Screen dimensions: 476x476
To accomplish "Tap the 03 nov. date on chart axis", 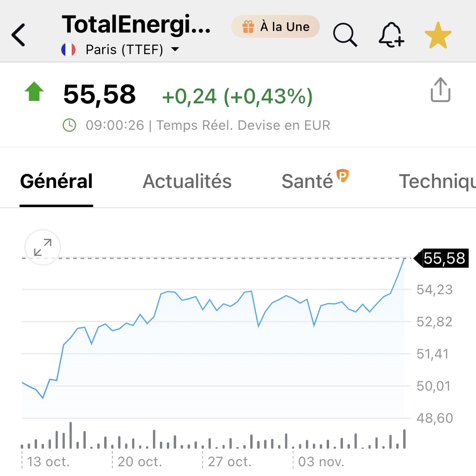I will (x=321, y=462).
